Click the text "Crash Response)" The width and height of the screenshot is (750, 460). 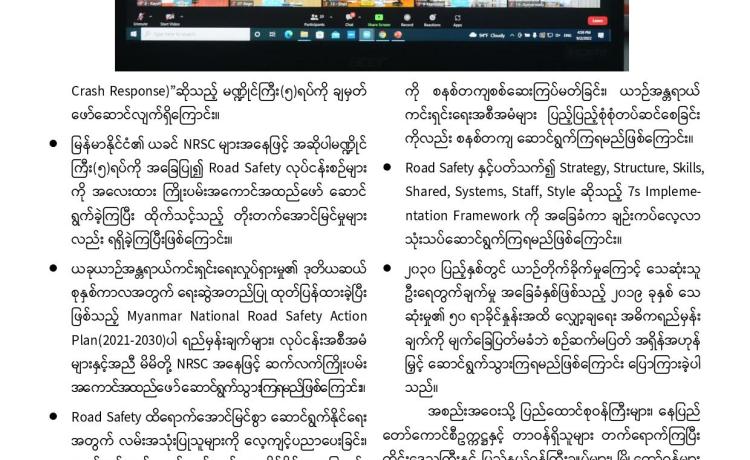(120, 91)
